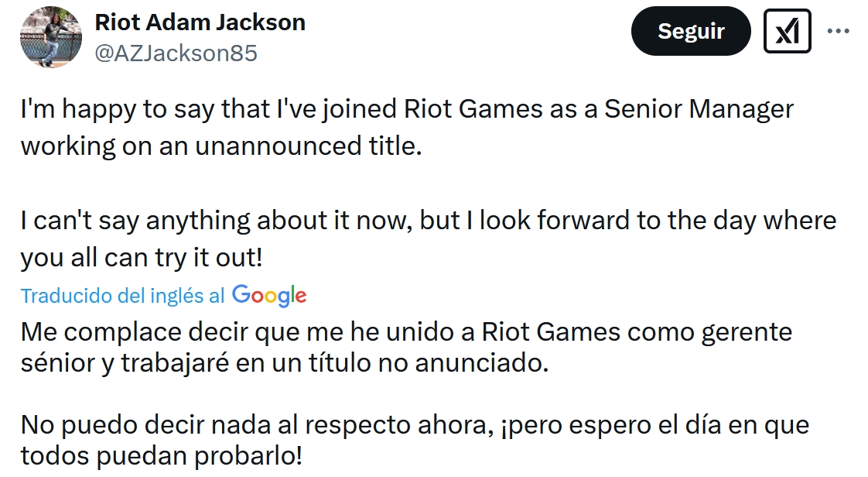Click the Google logo in translation credit
Image resolution: width=868 pixels, height=477 pixels.
coord(269,295)
